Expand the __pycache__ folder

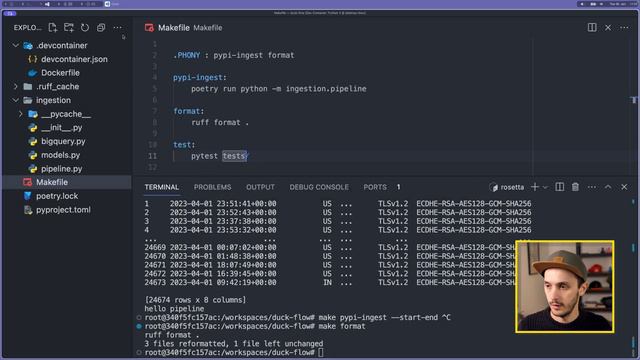20,114
